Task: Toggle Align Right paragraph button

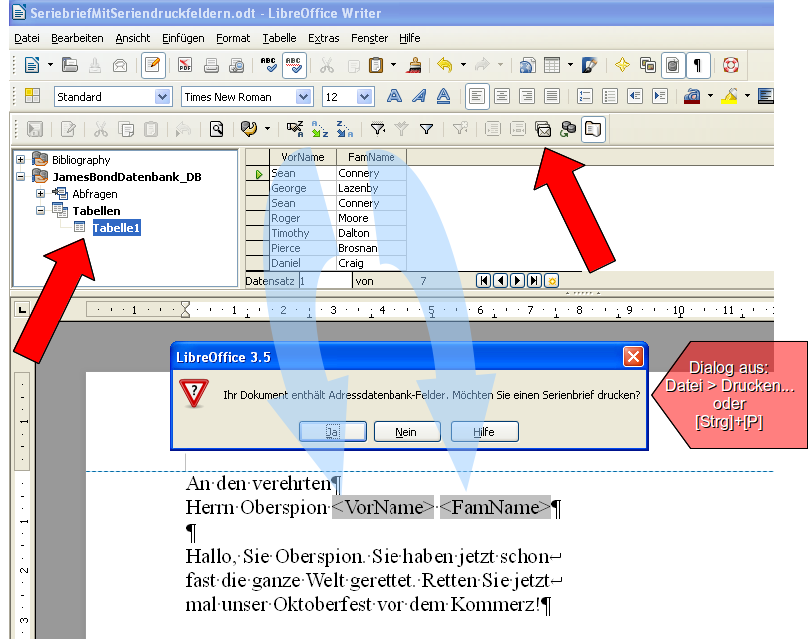Action: coord(527,96)
